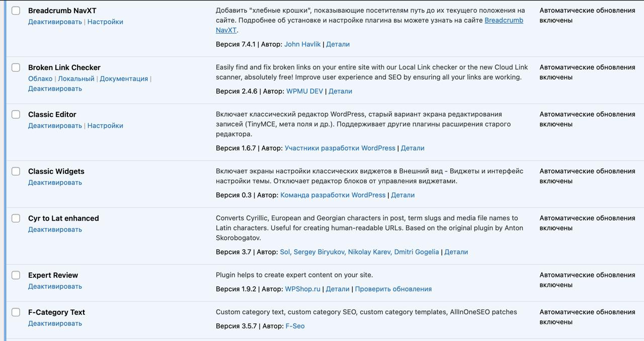The height and width of the screenshot is (341, 644).
Task: Open the WPShop.ru author link
Action: (302, 289)
